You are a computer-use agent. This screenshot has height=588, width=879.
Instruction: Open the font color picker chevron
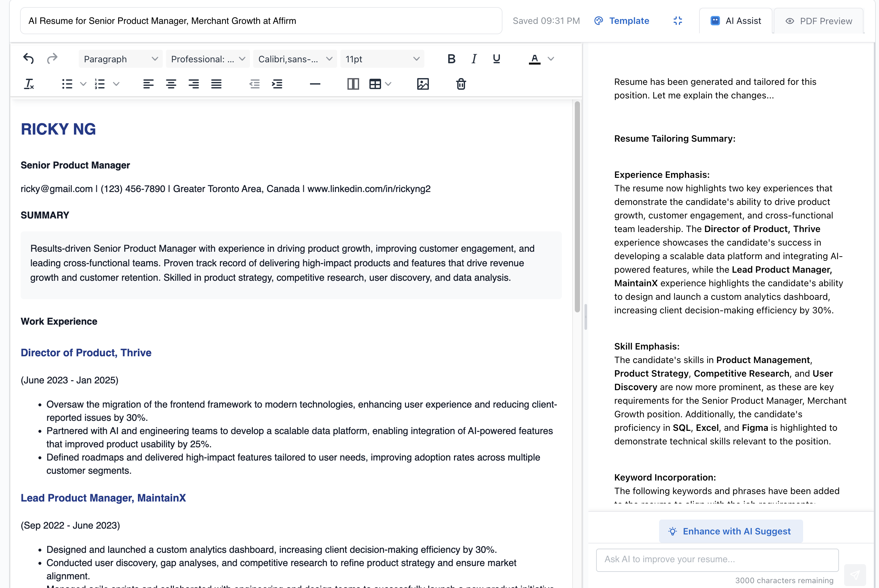[x=551, y=58]
